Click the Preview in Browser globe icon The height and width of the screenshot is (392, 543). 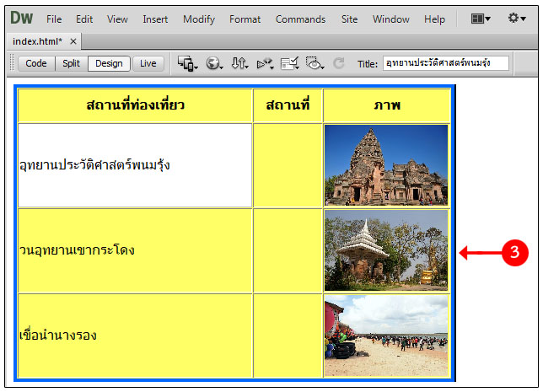pyautogui.click(x=214, y=63)
